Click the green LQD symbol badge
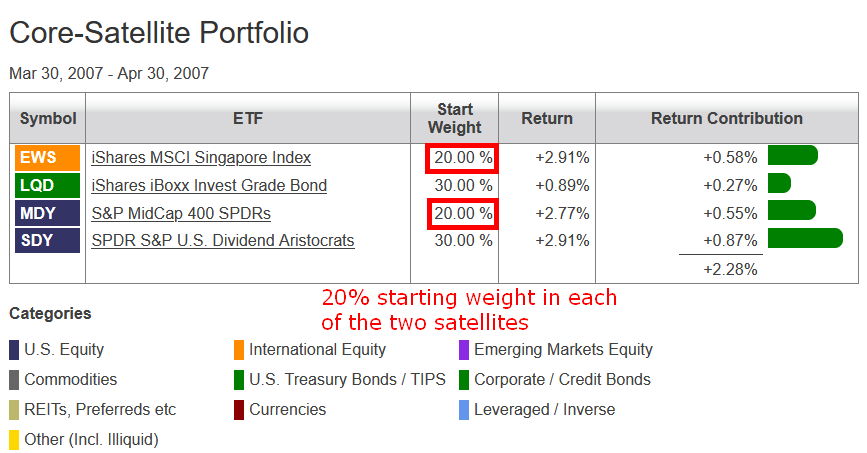This screenshot has height=453, width=867. tap(48, 185)
